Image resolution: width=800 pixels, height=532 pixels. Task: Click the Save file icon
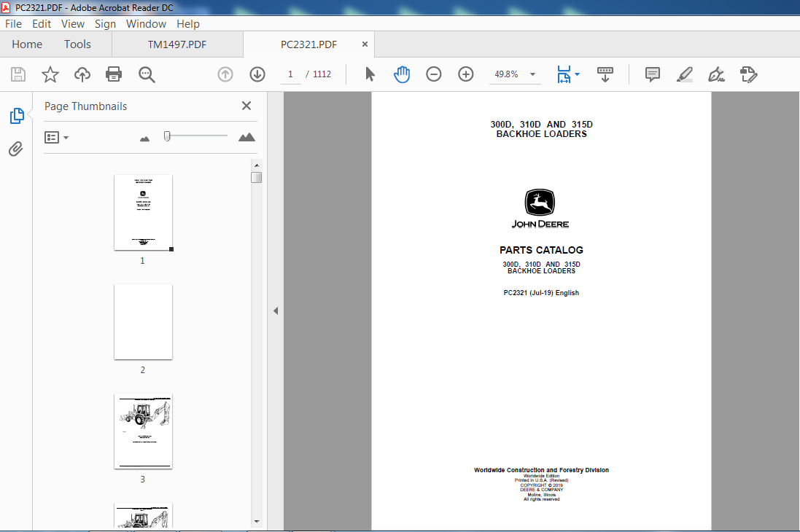click(x=18, y=74)
